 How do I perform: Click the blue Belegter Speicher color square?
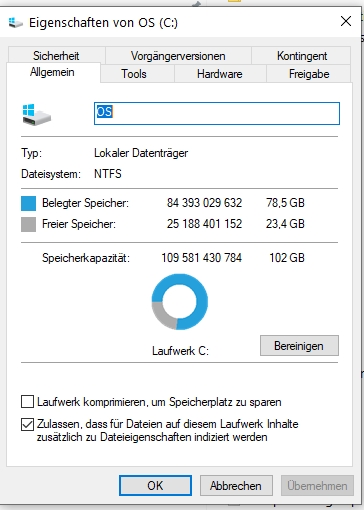[28, 203]
